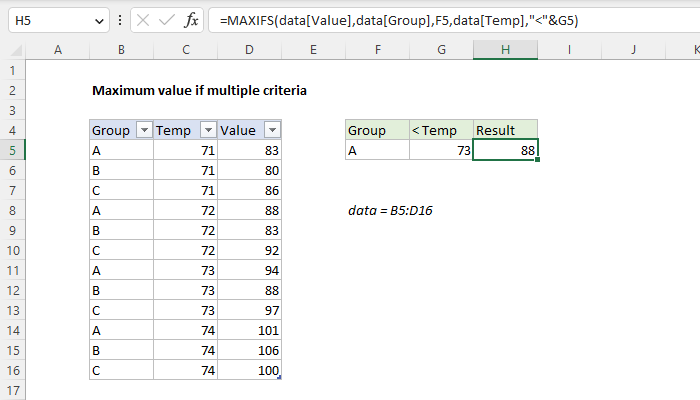Click the table resize handle at D16
Viewport: 700px width, 400px height.
pos(279,378)
